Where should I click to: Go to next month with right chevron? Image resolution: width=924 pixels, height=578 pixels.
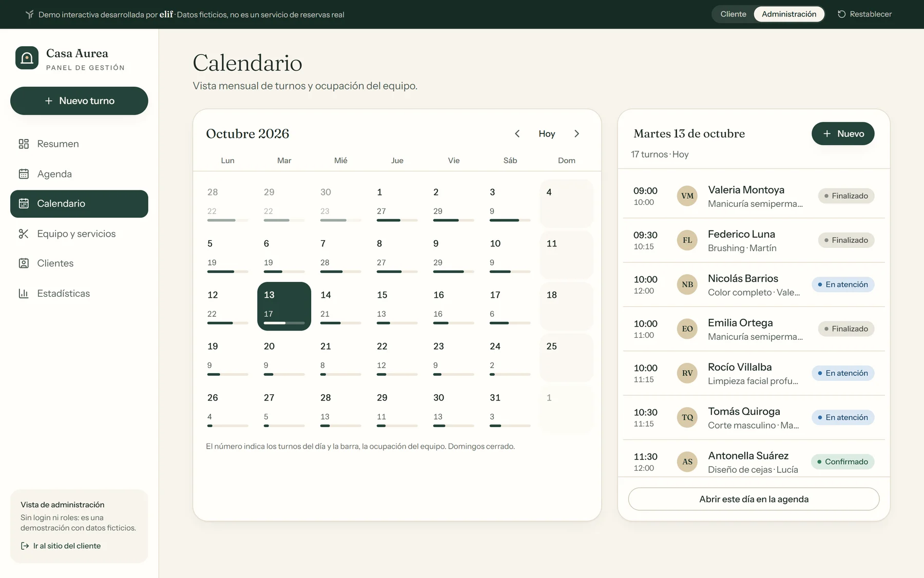576,133
